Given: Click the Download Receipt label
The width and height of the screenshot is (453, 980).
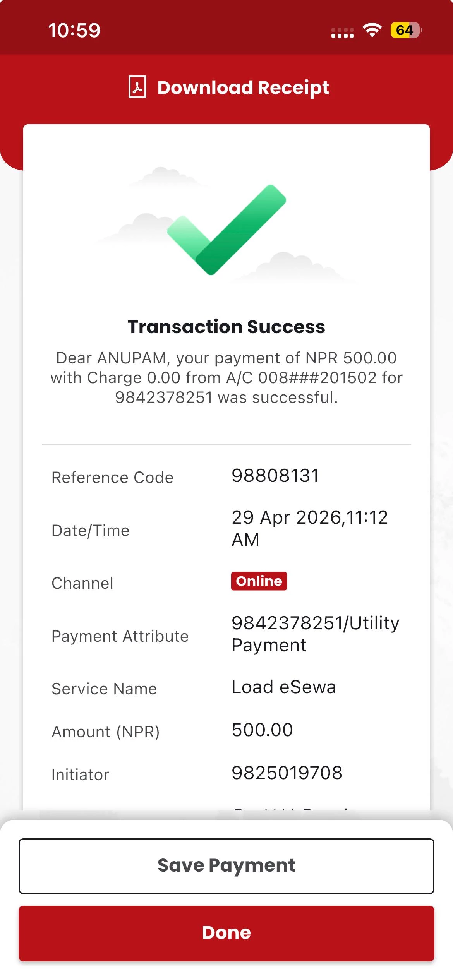Looking at the screenshot, I should point(243,87).
